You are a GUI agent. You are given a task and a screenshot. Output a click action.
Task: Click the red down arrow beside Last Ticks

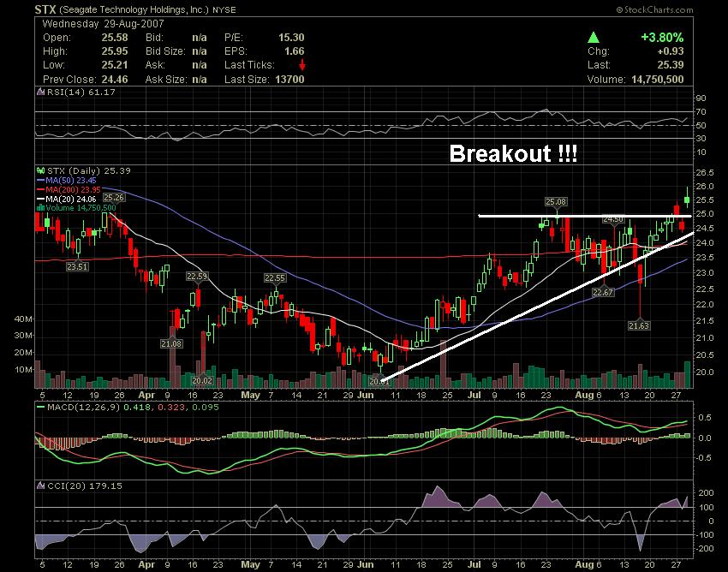pyautogui.click(x=302, y=65)
